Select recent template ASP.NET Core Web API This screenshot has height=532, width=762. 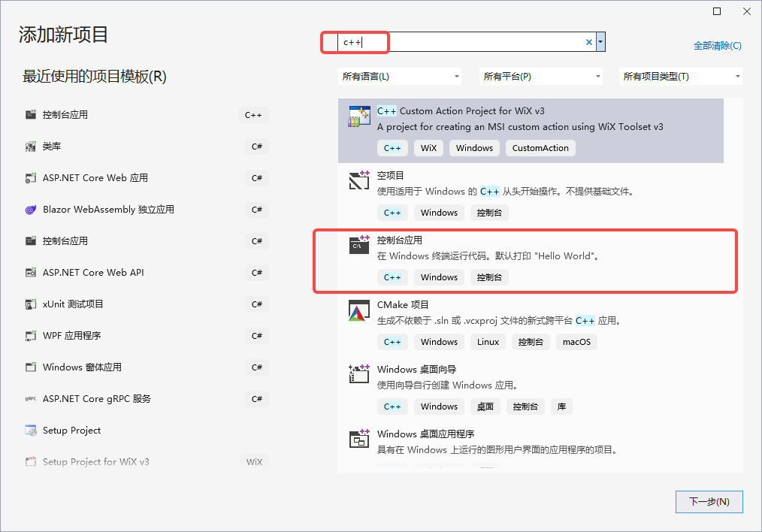tap(146, 273)
